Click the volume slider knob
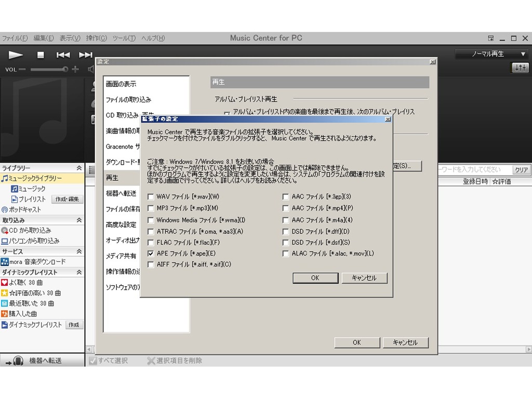 pos(65,70)
